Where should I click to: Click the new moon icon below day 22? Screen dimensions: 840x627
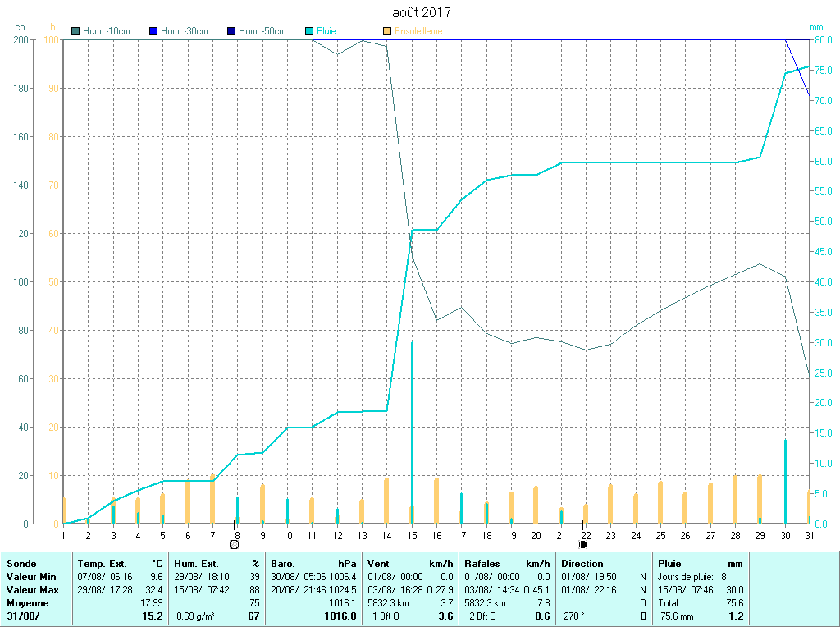coord(583,543)
